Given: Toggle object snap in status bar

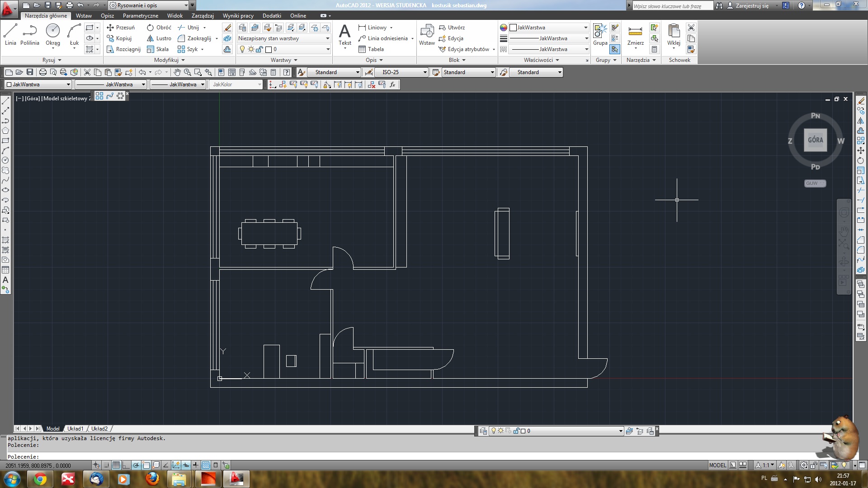Looking at the screenshot, I should pos(146,465).
